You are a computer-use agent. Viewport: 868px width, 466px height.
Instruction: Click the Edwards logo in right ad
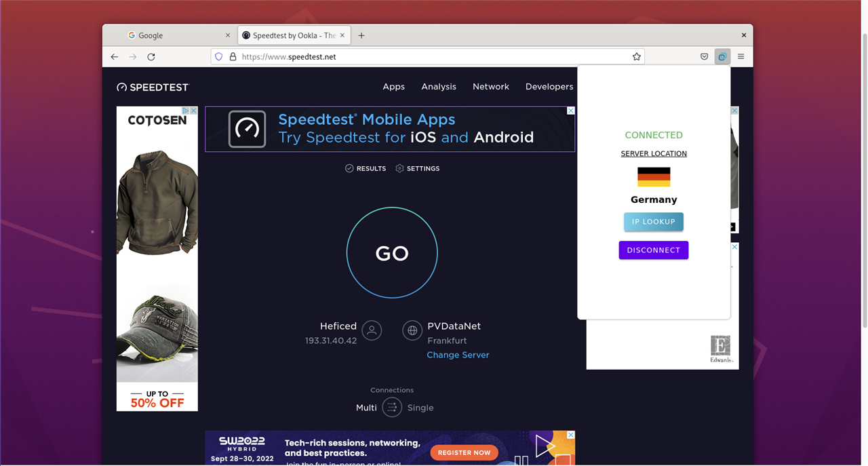click(721, 349)
